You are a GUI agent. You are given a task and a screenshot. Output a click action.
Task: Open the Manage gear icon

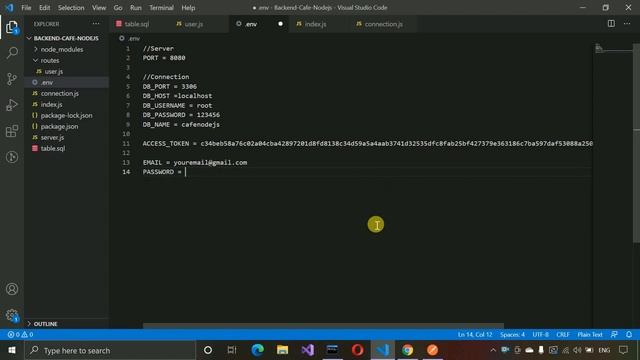click(12, 315)
